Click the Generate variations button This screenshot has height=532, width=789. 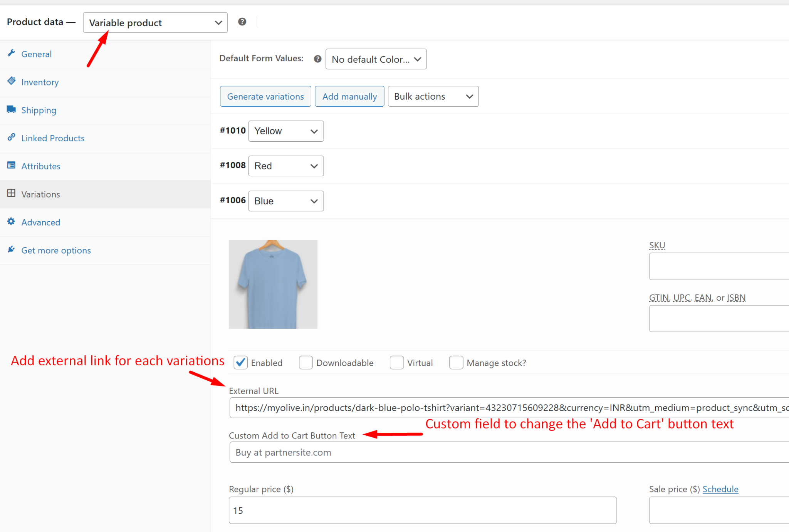265,96
